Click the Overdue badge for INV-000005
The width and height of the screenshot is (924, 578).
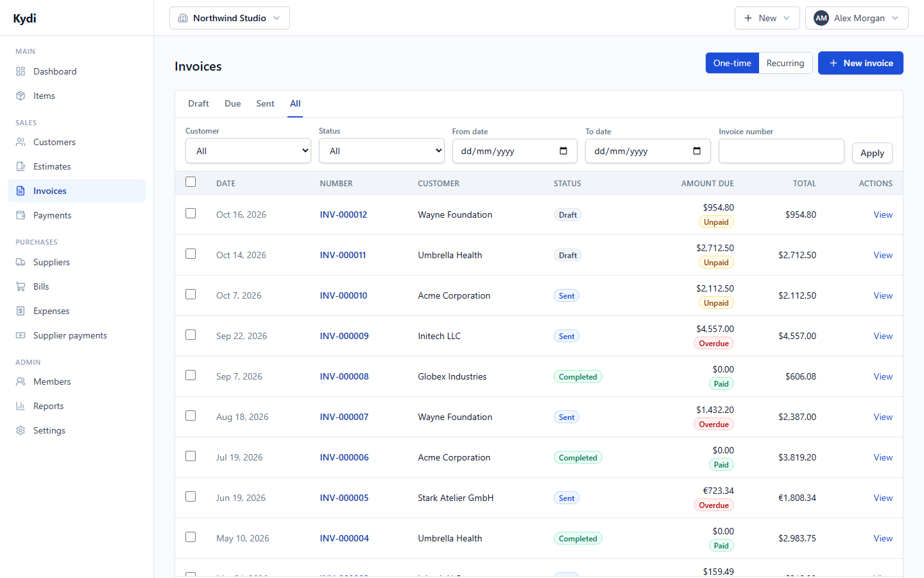tap(714, 505)
